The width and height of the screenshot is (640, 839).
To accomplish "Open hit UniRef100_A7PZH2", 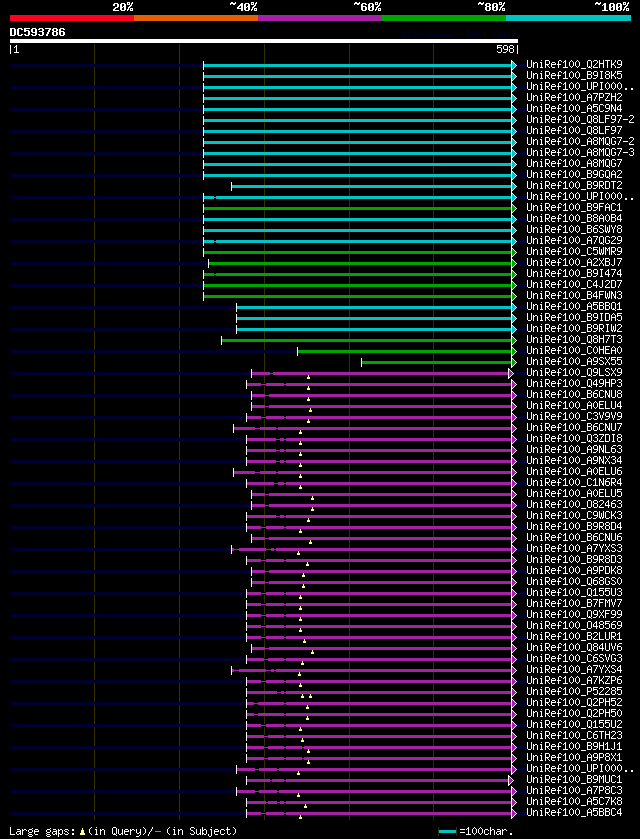I will coord(574,97).
